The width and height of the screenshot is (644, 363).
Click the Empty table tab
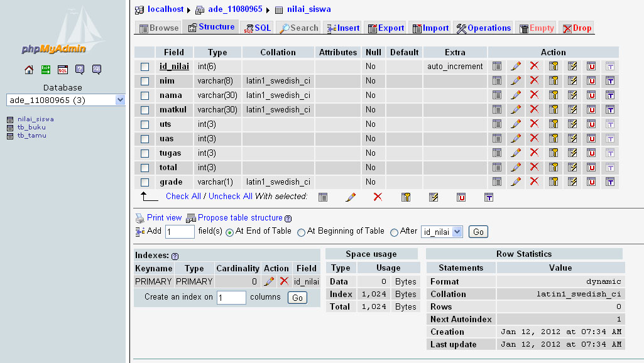click(x=536, y=28)
